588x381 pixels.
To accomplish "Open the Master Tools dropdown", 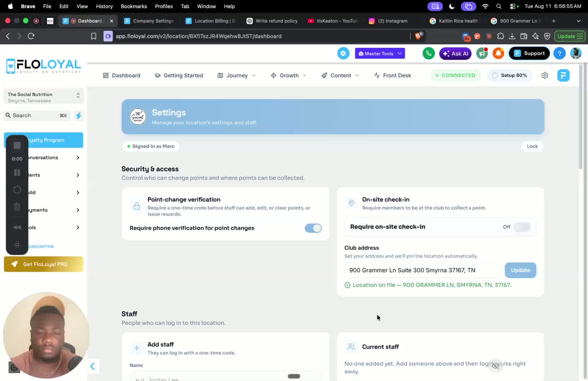I will 380,53.
